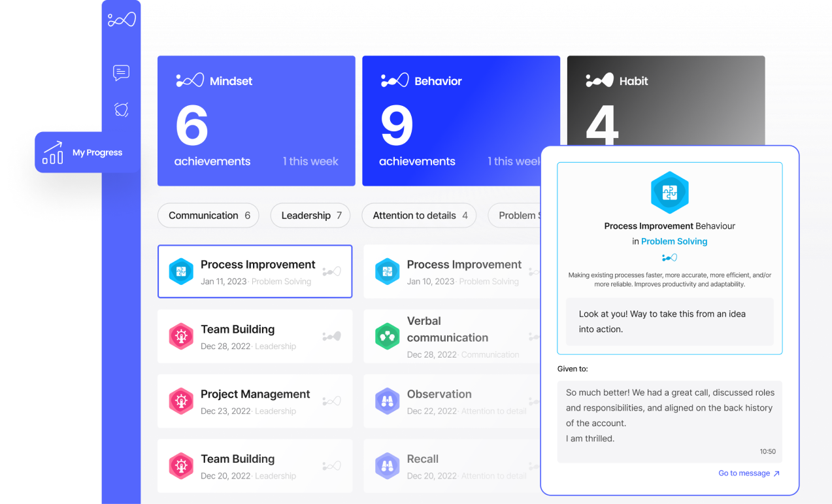This screenshot has height=504, width=832.
Task: Click the large badge icon in the detail popup
Action: tap(669, 192)
